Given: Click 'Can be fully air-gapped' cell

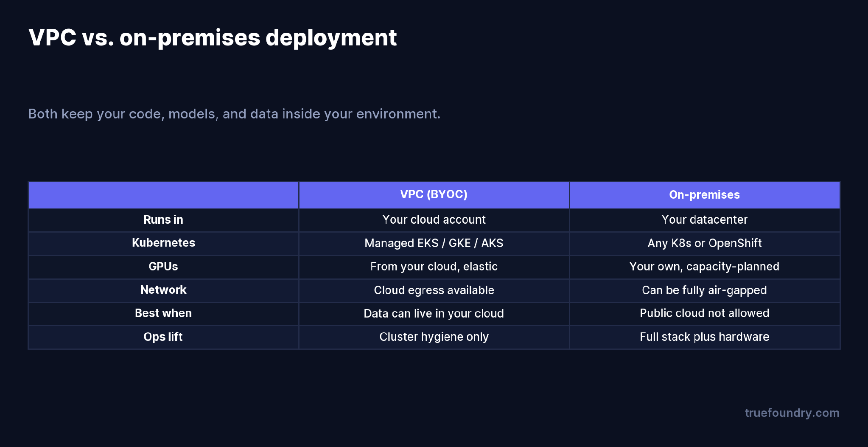Looking at the screenshot, I should [x=705, y=290].
